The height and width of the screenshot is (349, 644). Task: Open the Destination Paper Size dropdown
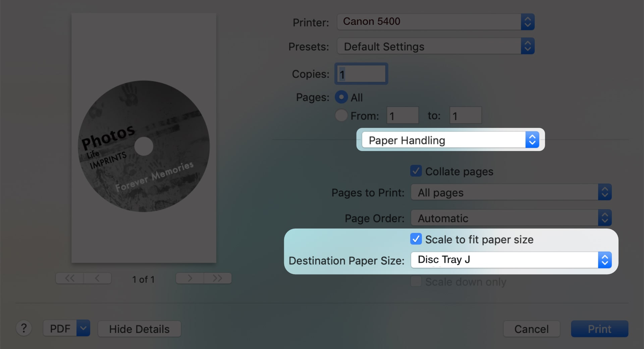point(510,260)
